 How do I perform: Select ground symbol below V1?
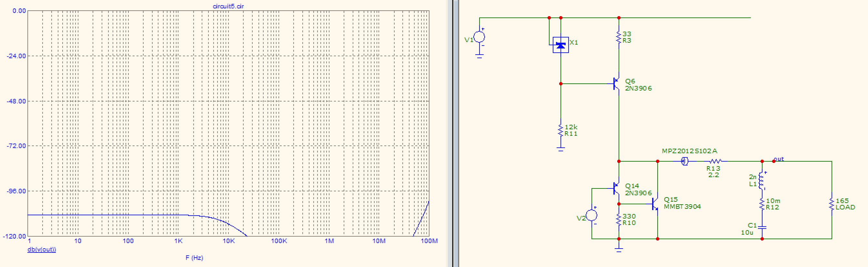[x=479, y=56]
